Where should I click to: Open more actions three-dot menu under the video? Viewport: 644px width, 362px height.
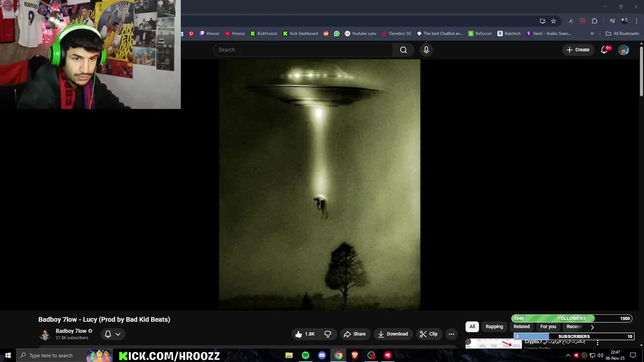point(451,334)
